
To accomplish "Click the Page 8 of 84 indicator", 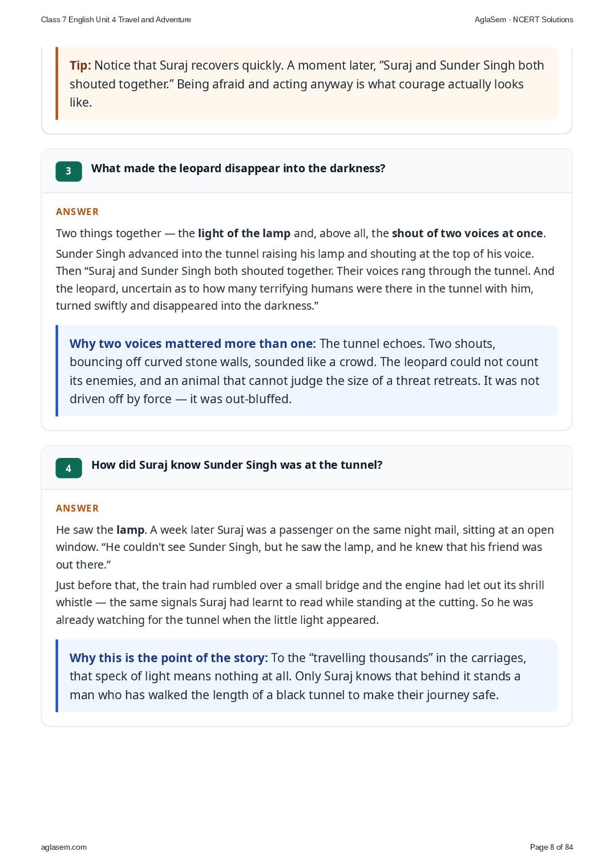I will click(x=551, y=847).
